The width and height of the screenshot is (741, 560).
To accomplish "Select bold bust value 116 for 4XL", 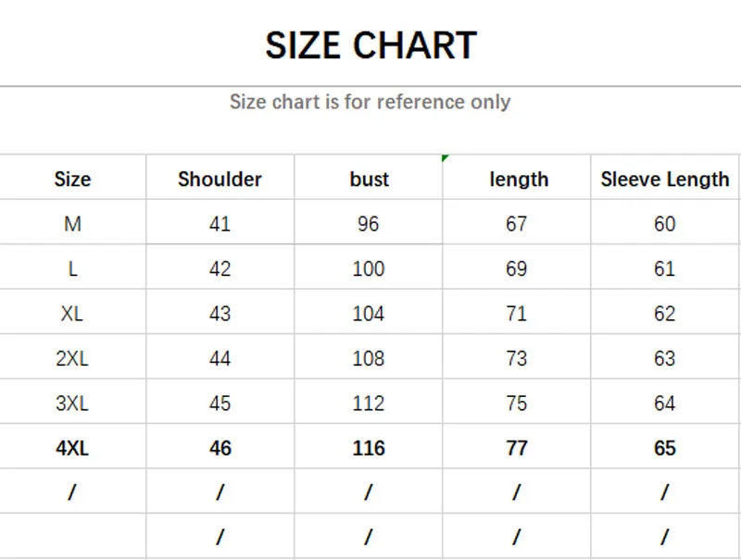I will (x=369, y=448).
